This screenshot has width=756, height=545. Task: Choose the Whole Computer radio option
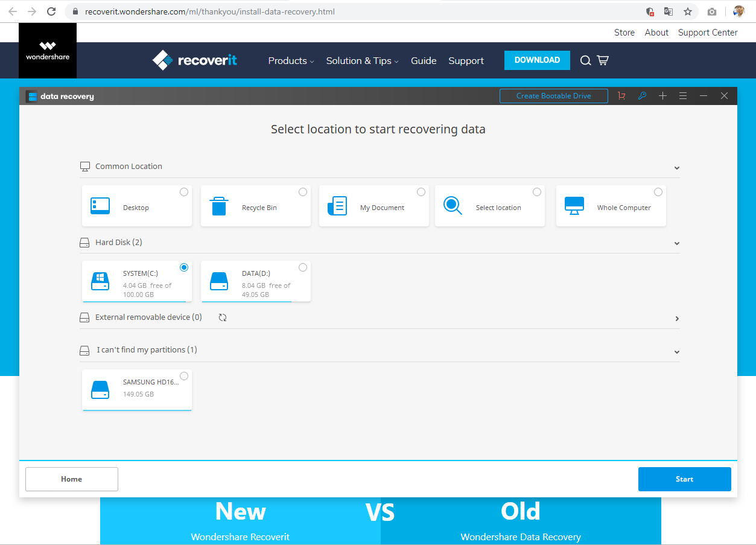point(658,192)
